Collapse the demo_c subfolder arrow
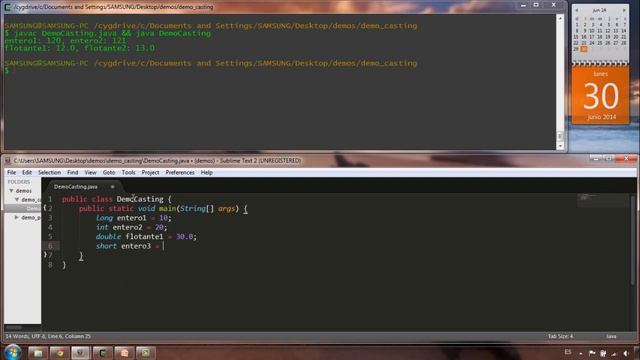 [17, 200]
